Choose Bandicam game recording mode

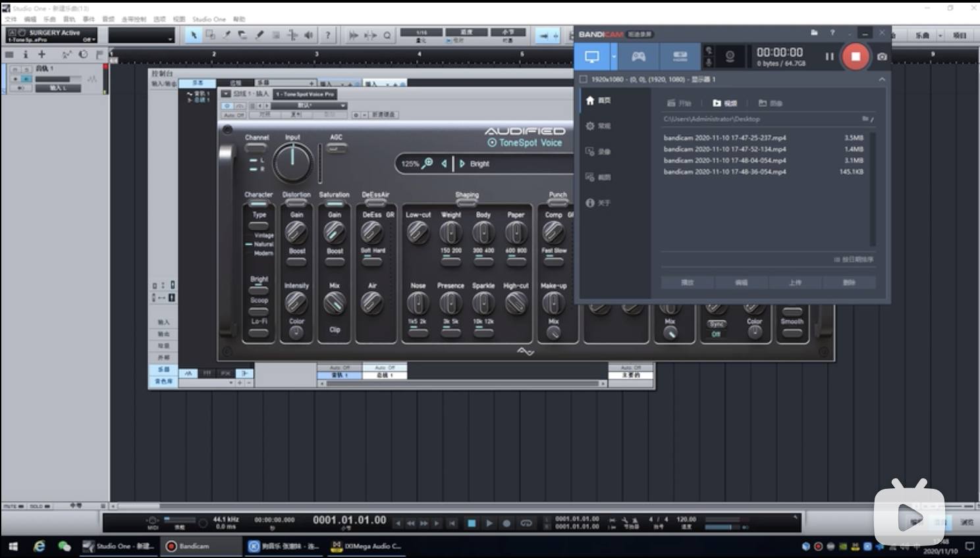[x=639, y=57]
